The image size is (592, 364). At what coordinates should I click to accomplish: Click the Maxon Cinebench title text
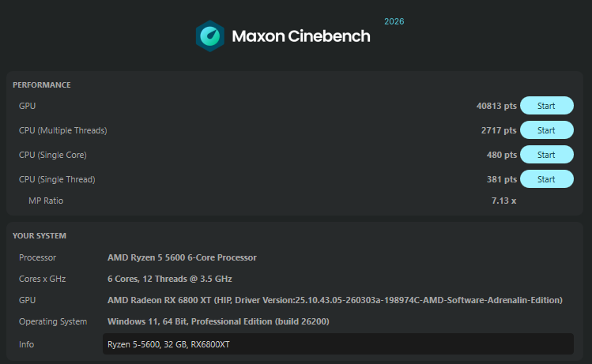point(301,36)
